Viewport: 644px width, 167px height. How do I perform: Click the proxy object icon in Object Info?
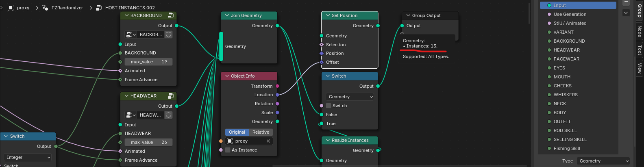click(x=230, y=141)
